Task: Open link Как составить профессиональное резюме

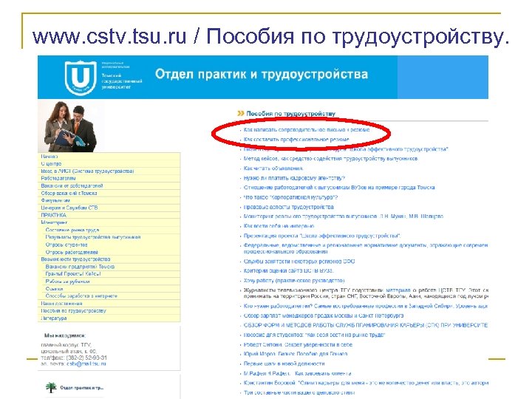Action: click(296, 139)
